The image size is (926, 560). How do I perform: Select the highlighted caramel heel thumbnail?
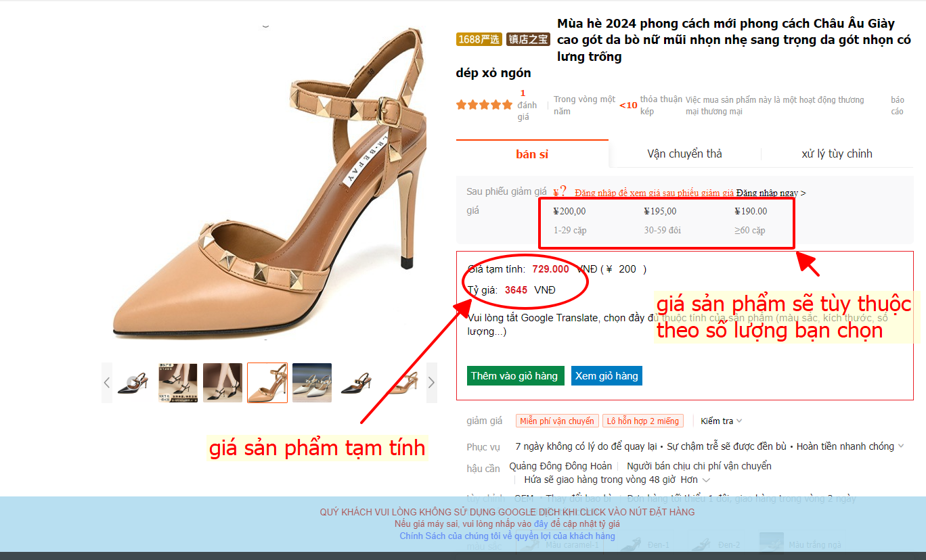tap(267, 383)
